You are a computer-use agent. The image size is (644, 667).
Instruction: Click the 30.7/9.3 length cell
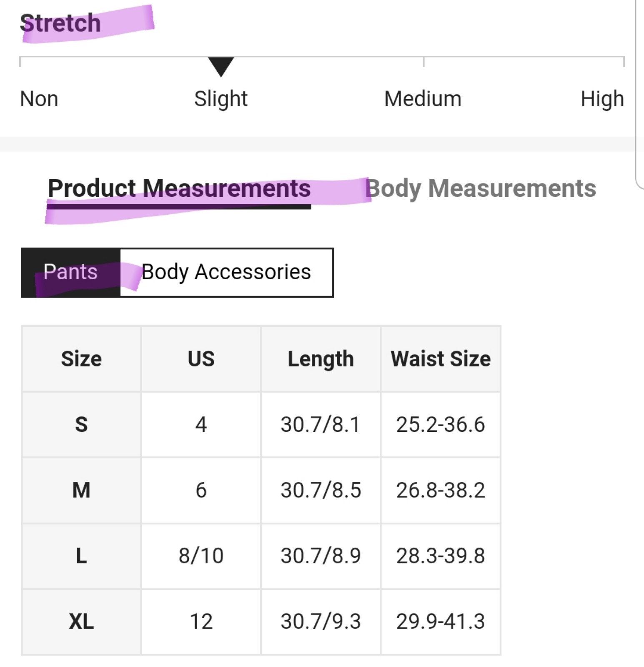pyautogui.click(x=321, y=622)
